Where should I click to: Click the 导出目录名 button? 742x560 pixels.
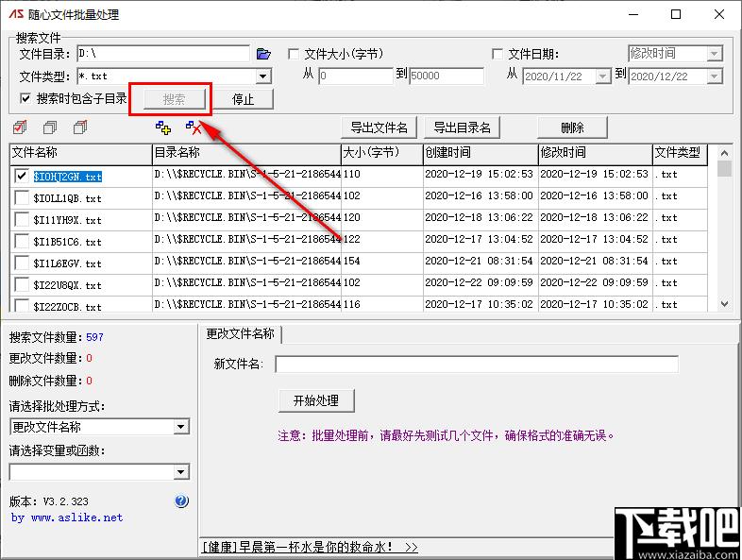click(x=462, y=127)
